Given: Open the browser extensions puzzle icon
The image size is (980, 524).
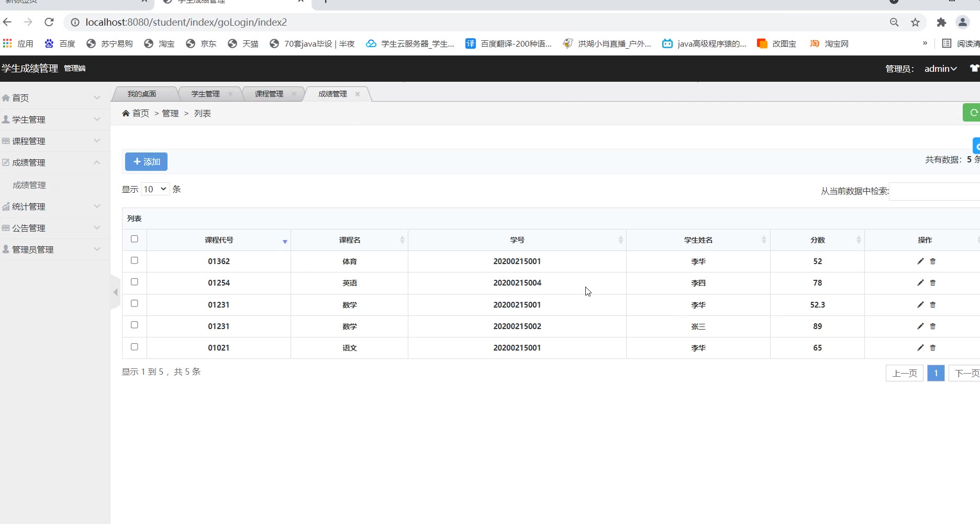Looking at the screenshot, I should [x=941, y=22].
